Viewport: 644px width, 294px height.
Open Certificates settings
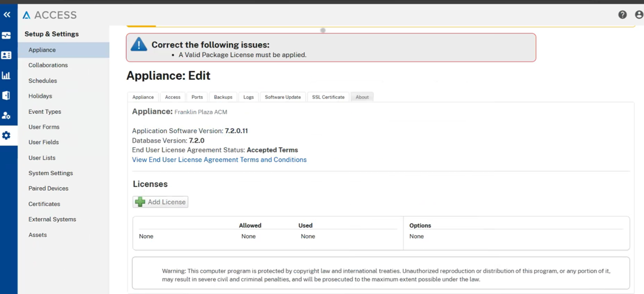(44, 204)
